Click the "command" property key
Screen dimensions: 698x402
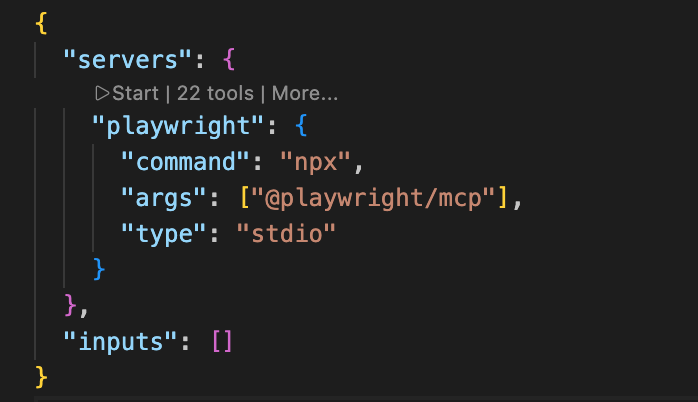click(x=185, y=162)
